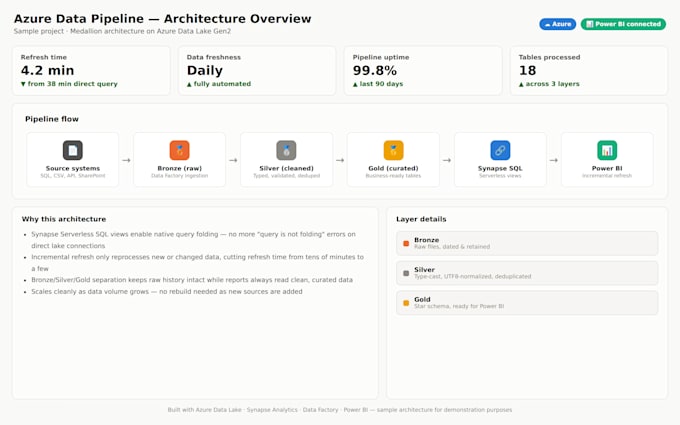Click the Power BI connected badge

pyautogui.click(x=623, y=24)
